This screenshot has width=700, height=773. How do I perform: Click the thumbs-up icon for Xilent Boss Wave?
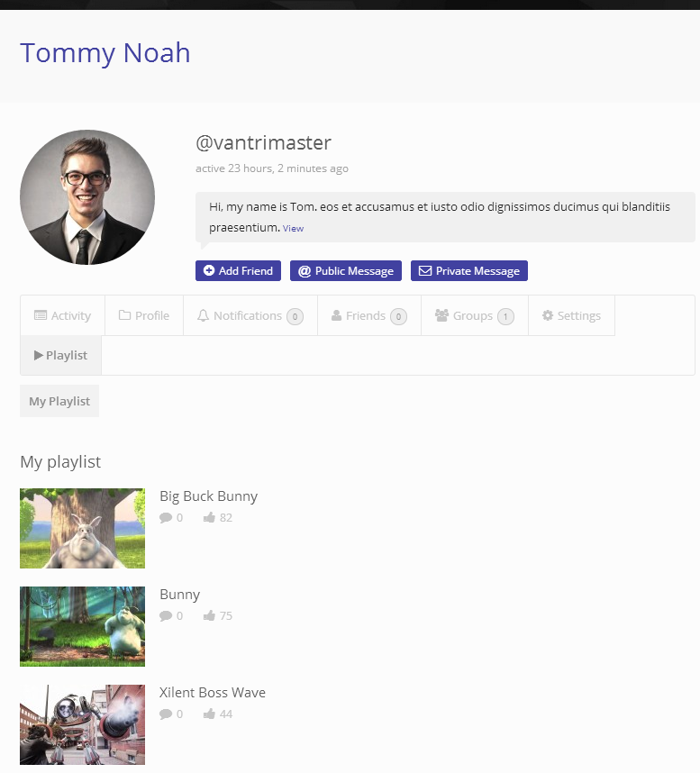(x=209, y=714)
